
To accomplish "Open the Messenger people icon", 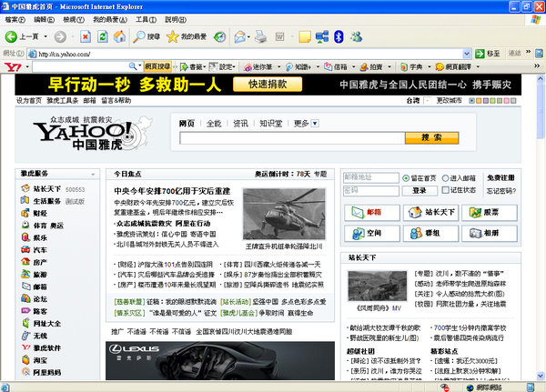I will [x=356, y=36].
